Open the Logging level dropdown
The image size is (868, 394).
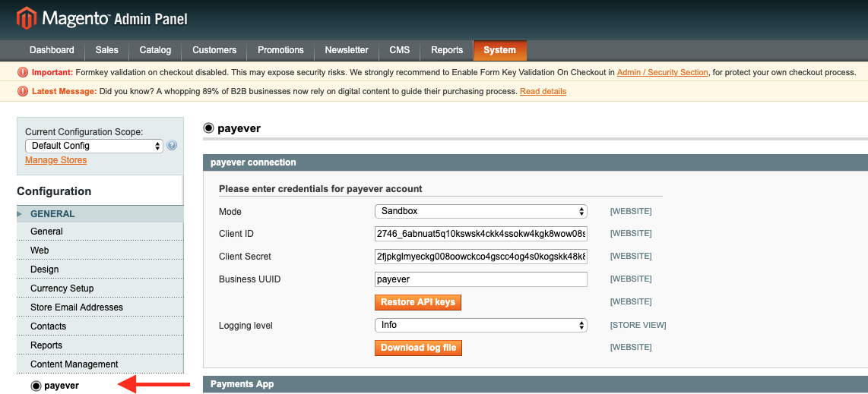coord(480,325)
